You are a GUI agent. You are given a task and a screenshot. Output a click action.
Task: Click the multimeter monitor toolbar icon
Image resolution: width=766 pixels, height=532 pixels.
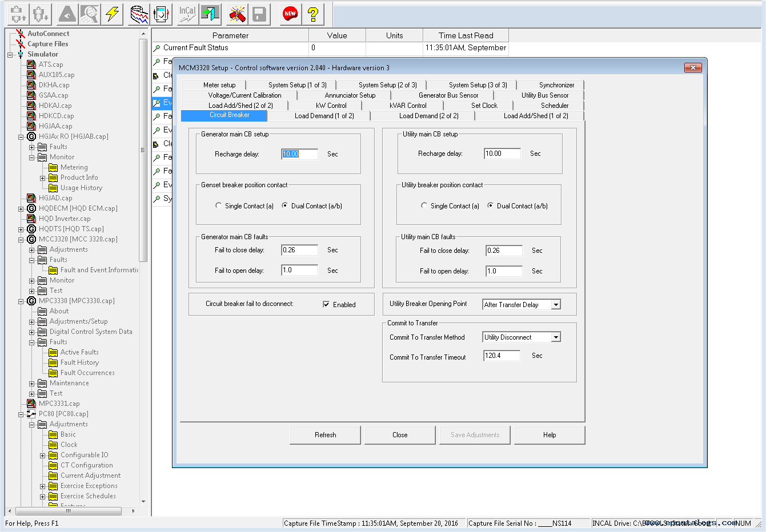161,14
